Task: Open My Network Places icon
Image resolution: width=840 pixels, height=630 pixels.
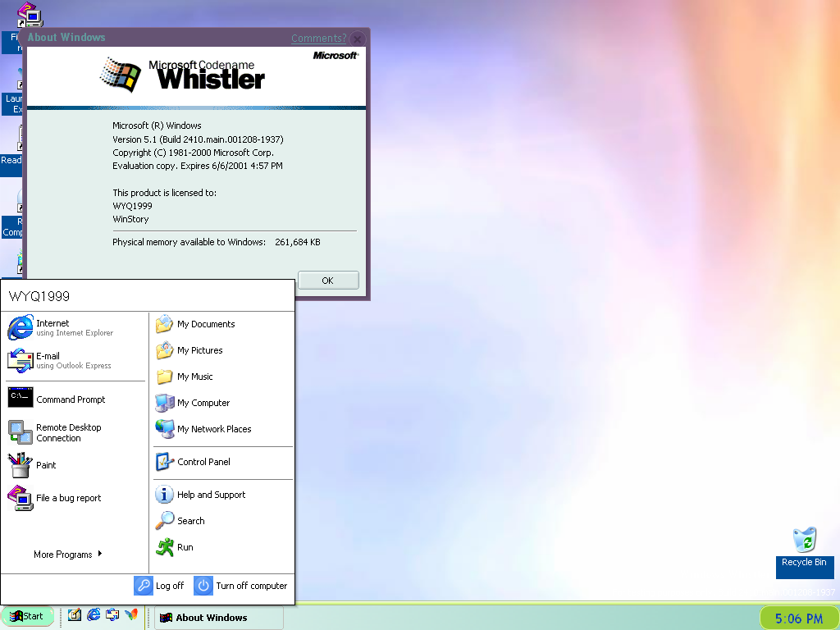Action: pyautogui.click(x=164, y=428)
